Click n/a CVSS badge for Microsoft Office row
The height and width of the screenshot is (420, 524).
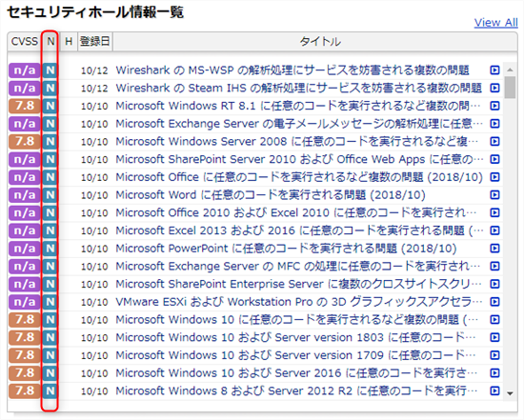[25, 177]
